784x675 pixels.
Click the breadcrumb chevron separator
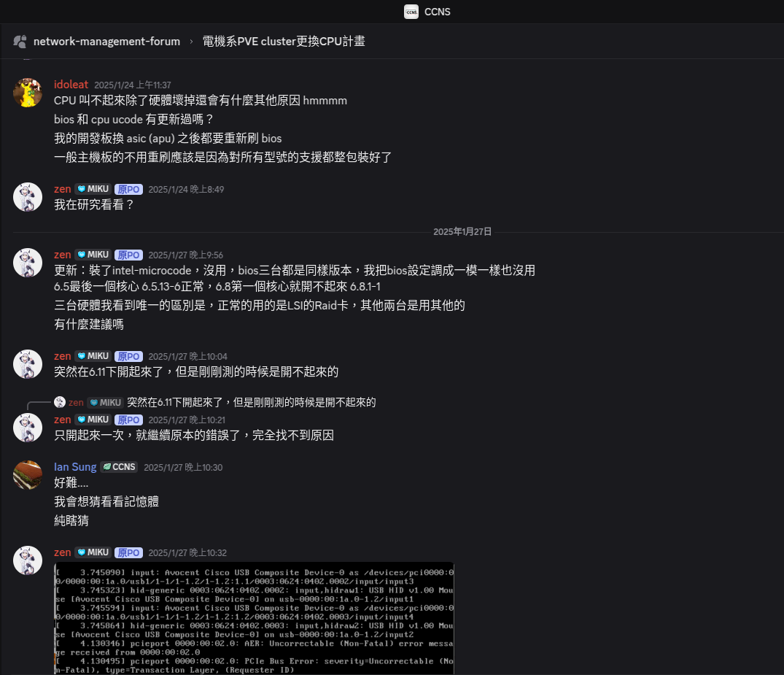pos(191,42)
